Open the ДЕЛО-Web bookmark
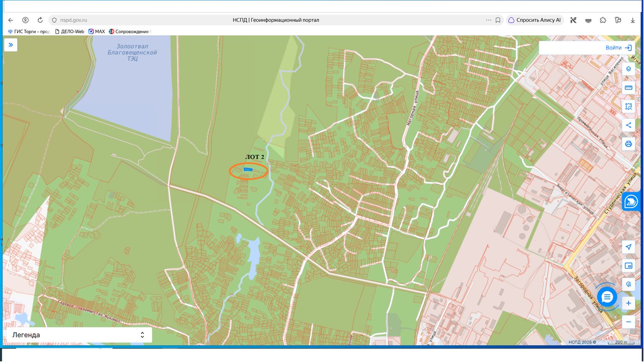 pyautogui.click(x=70, y=31)
